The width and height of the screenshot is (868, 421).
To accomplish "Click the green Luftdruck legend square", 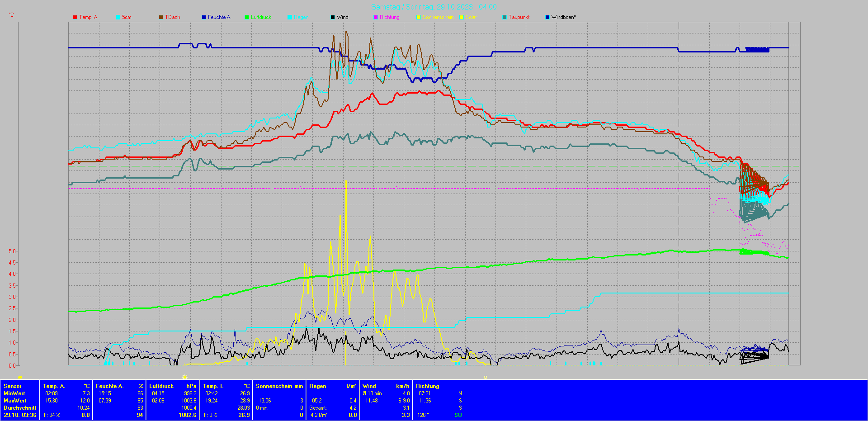I will [x=247, y=17].
